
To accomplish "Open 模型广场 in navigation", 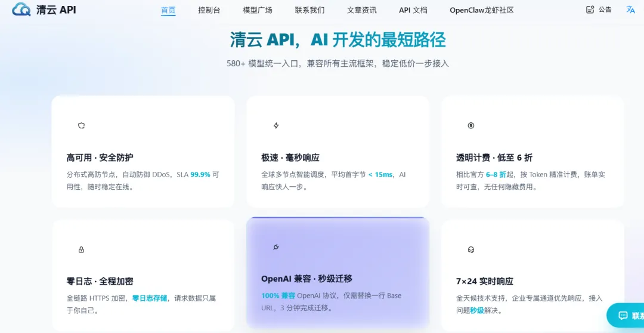I will click(x=258, y=10).
